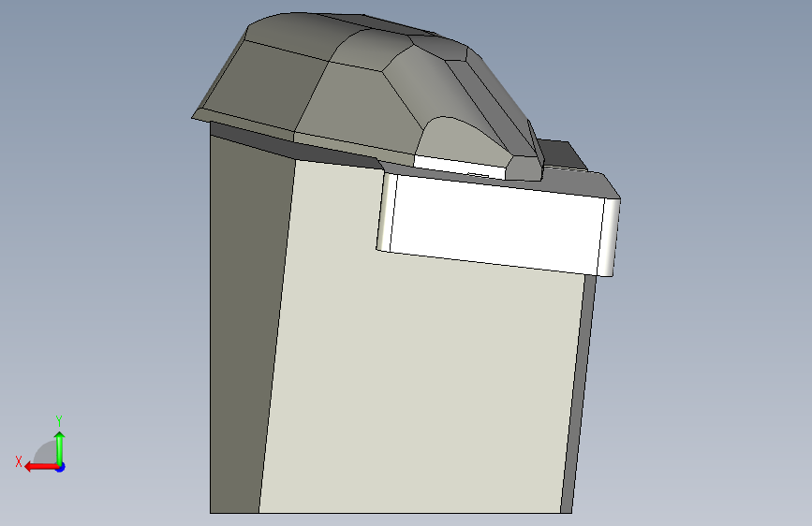The image size is (812, 526).
Task: Click the blue Z axis dot of triad
Action: click(61, 467)
